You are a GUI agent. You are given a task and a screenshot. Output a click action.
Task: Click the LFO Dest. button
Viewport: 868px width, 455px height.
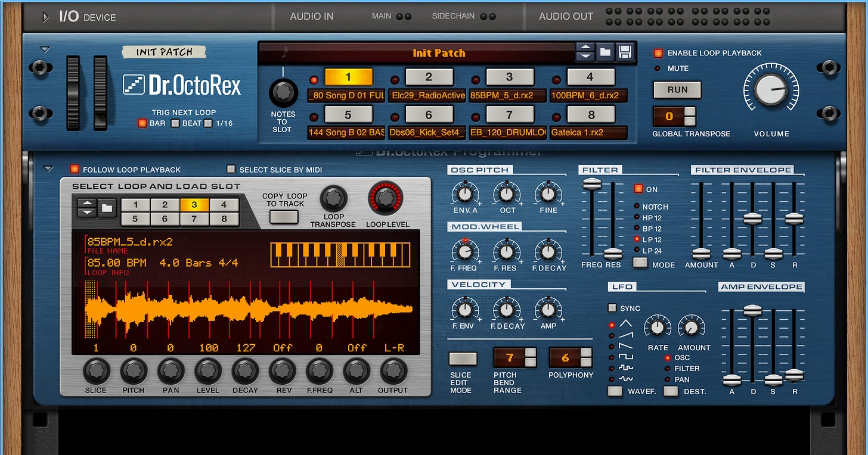pos(671,391)
